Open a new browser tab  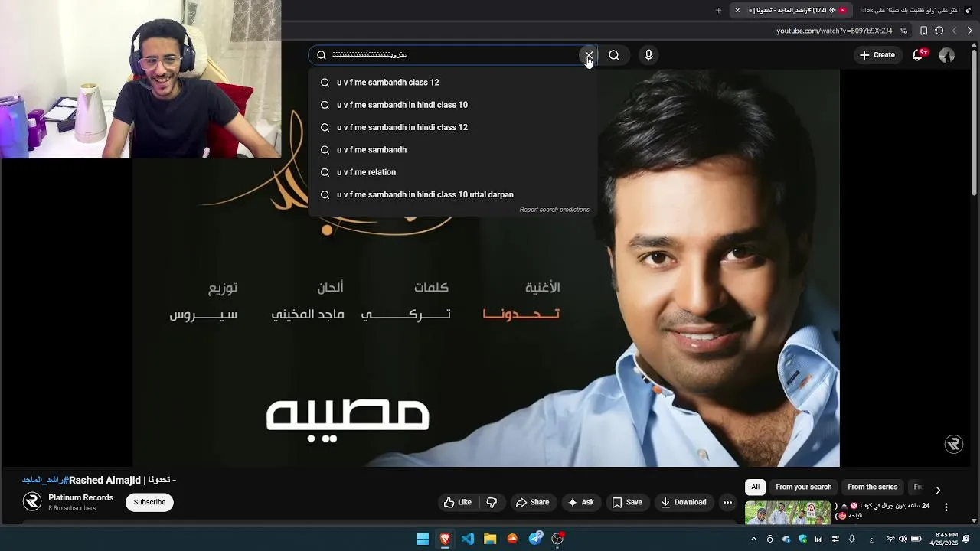click(718, 10)
